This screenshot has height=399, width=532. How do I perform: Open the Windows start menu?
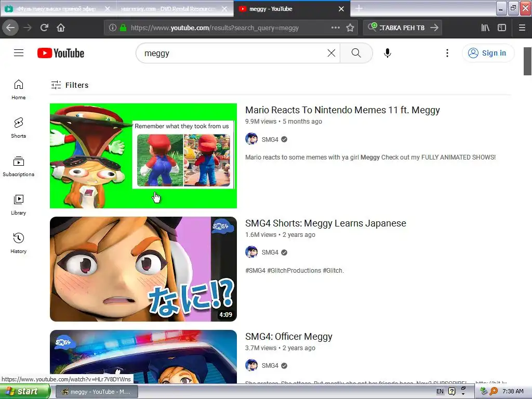[x=25, y=392]
